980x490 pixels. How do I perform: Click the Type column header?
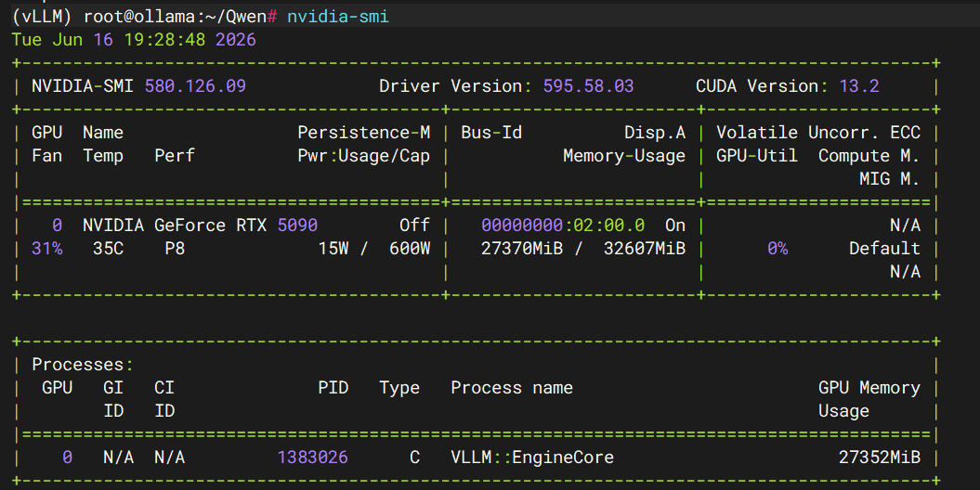pyautogui.click(x=399, y=388)
